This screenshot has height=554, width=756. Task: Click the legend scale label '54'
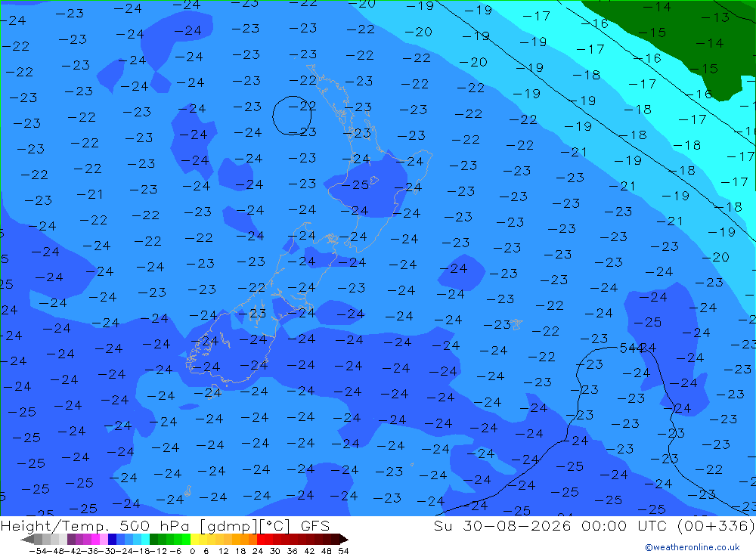[343, 551]
